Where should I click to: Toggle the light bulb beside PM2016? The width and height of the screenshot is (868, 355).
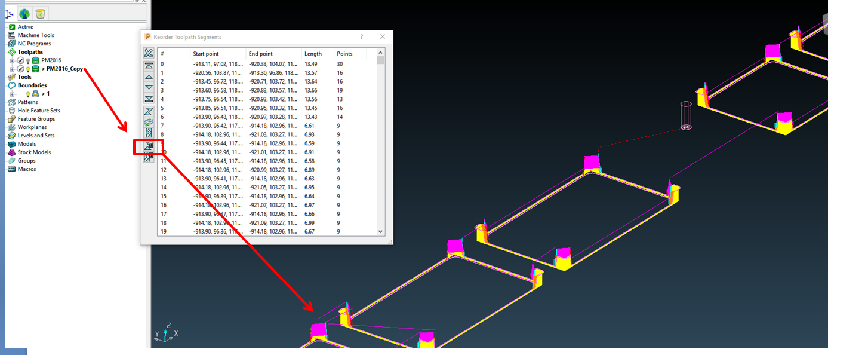(28, 61)
